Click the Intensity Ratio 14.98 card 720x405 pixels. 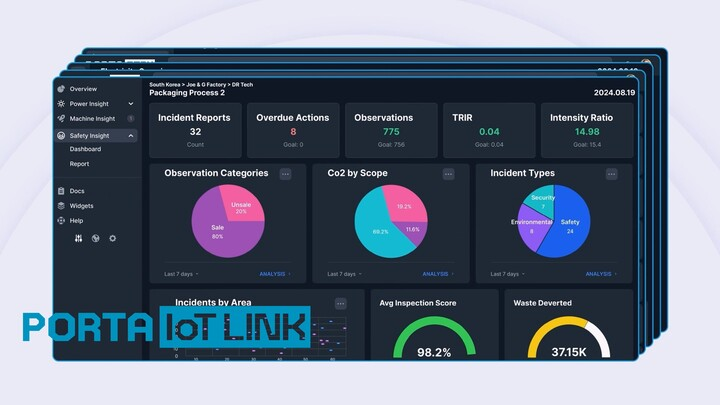pos(587,130)
